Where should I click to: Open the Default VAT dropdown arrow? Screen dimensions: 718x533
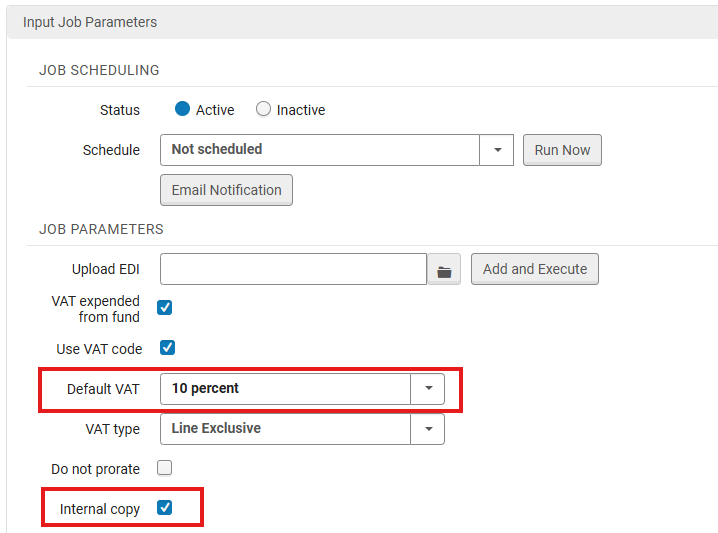(428, 389)
